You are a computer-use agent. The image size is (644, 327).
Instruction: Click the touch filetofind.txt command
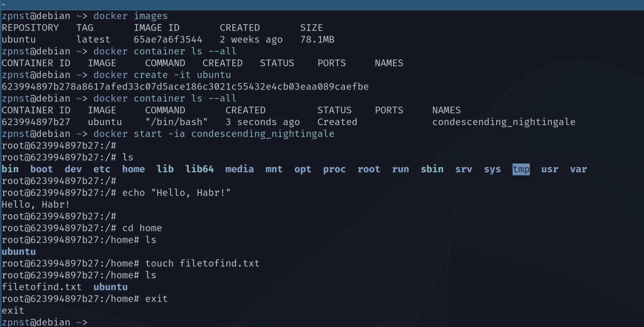202,263
